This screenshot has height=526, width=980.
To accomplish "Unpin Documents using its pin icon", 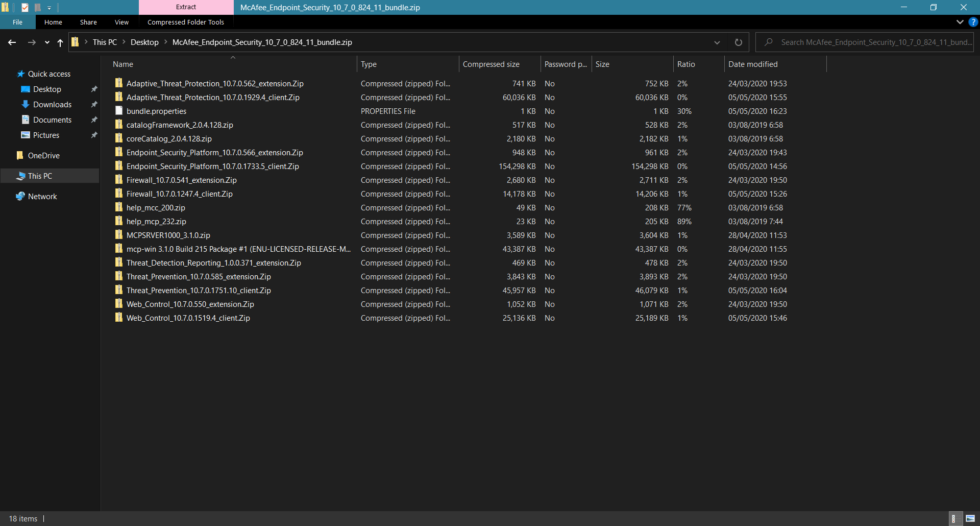I will point(94,120).
